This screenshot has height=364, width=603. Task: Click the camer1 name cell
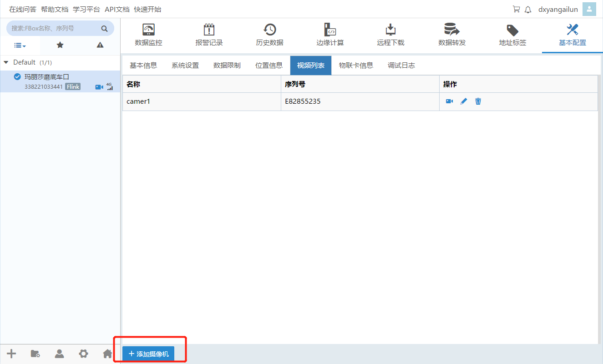(202, 101)
